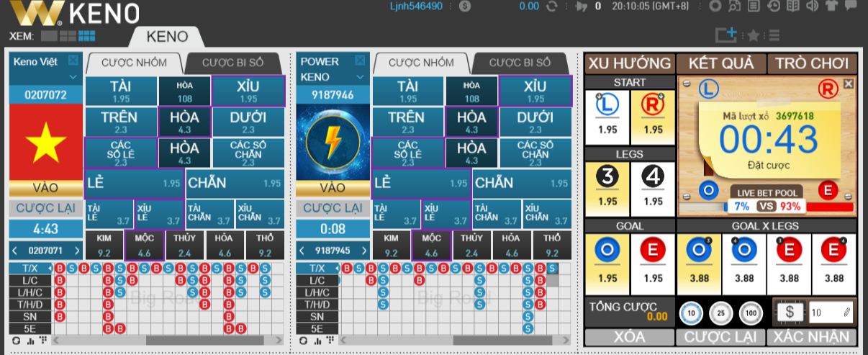Switch to the KẾT QUẢ tab
The width and height of the screenshot is (868, 355).
point(721,63)
